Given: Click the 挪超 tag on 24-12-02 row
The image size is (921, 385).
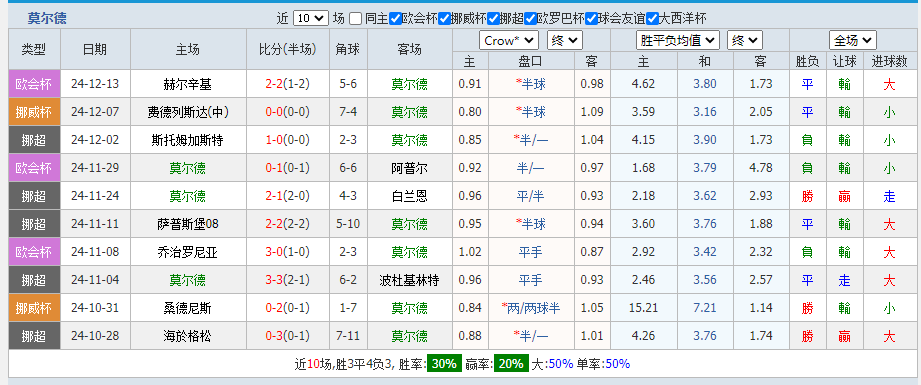Looking at the screenshot, I should [34, 140].
